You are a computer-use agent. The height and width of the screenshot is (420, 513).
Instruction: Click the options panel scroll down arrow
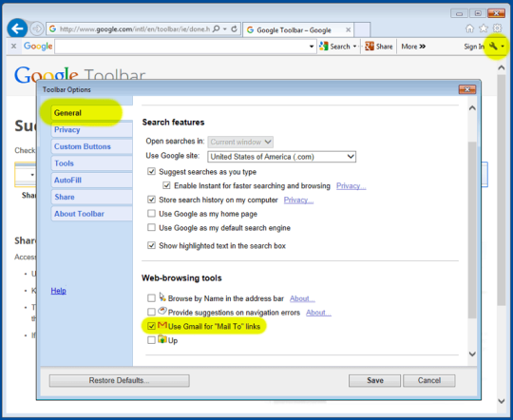coord(472,353)
